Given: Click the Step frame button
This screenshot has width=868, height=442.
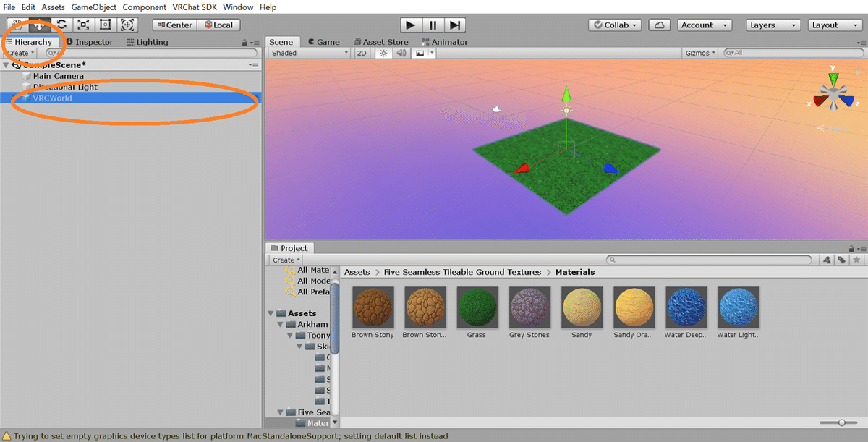Looking at the screenshot, I should 454,25.
